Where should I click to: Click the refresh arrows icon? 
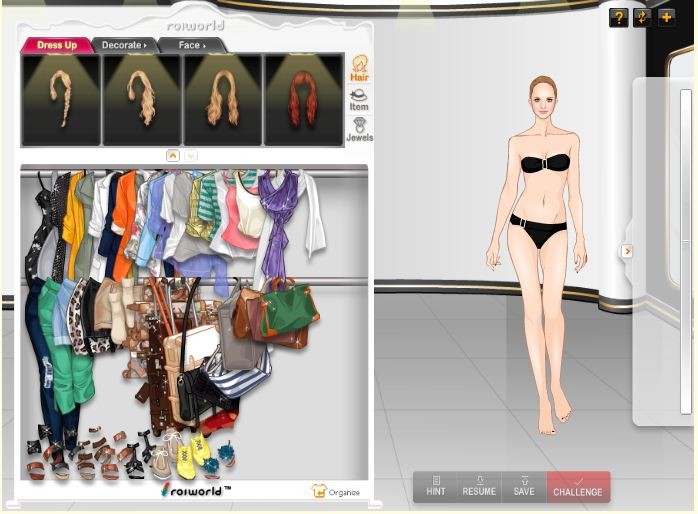tap(642, 17)
